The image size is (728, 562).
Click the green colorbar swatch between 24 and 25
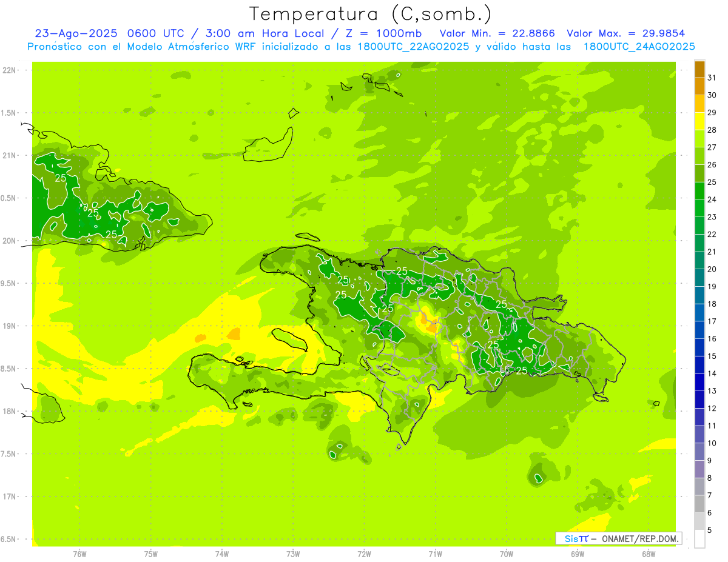pyautogui.click(x=699, y=191)
